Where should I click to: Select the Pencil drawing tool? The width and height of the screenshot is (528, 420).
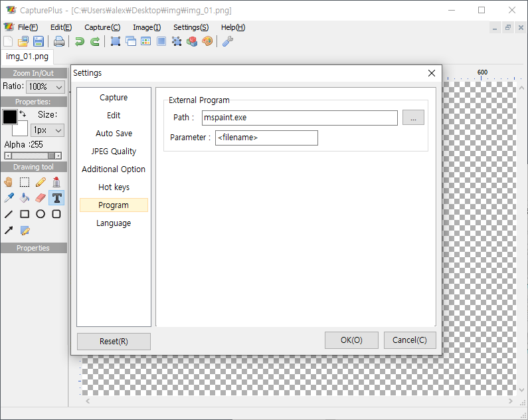[41, 181]
